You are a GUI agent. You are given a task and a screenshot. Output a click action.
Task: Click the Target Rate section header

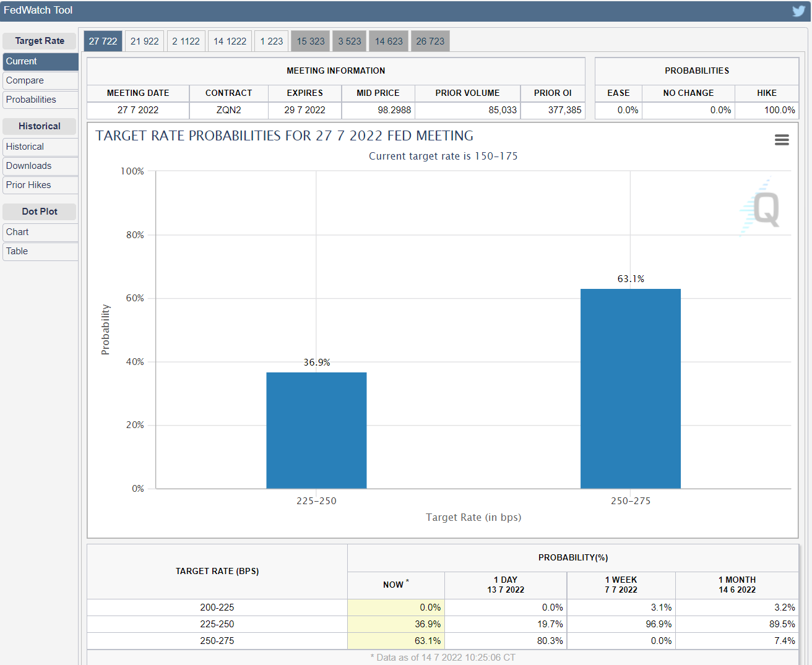tap(40, 41)
